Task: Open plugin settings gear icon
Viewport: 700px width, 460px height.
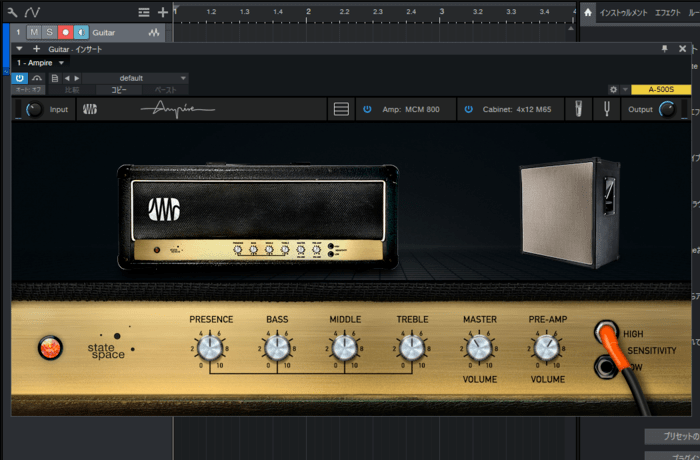Action: (613, 90)
